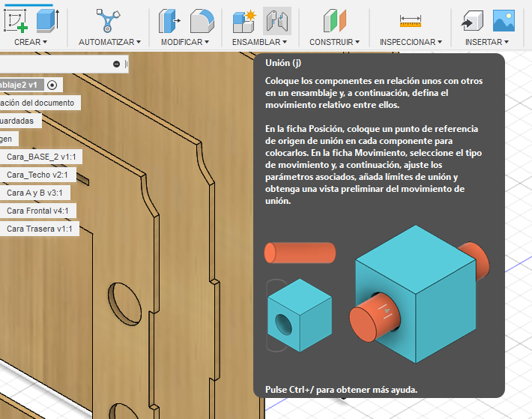Select Cara Frontal v4:1 component
Image resolution: width=532 pixels, height=419 pixels.
tap(38, 211)
